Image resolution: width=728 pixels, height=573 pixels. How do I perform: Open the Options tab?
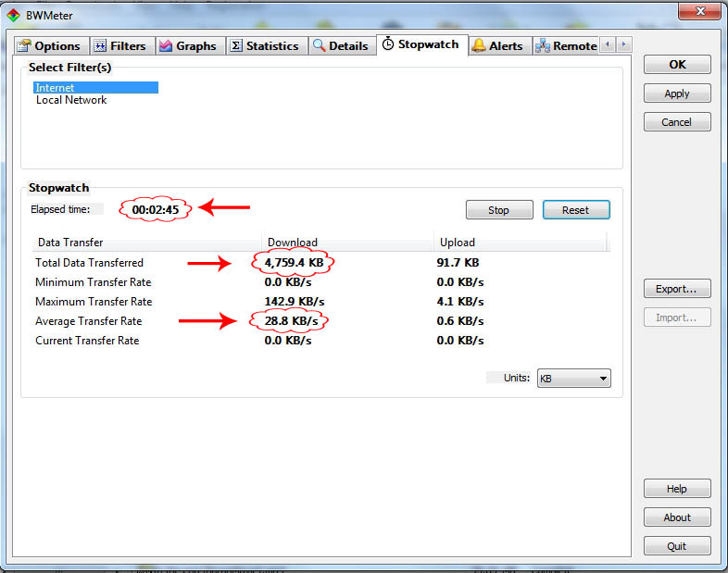click(51, 46)
